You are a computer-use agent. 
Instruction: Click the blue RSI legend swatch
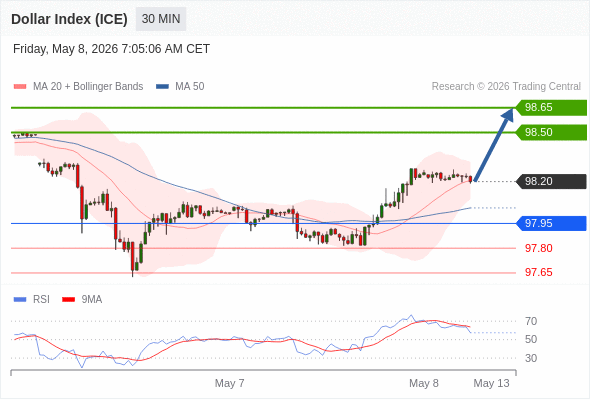tap(20, 300)
